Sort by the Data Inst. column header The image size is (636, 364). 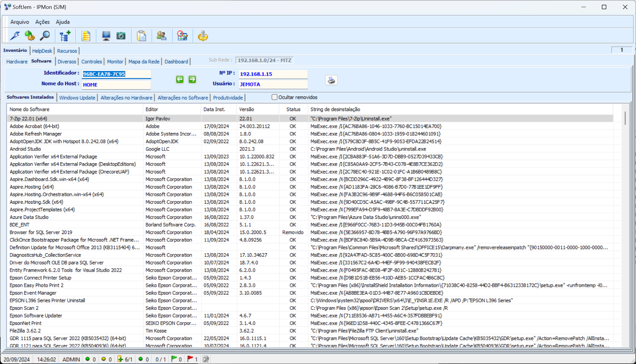click(219, 109)
